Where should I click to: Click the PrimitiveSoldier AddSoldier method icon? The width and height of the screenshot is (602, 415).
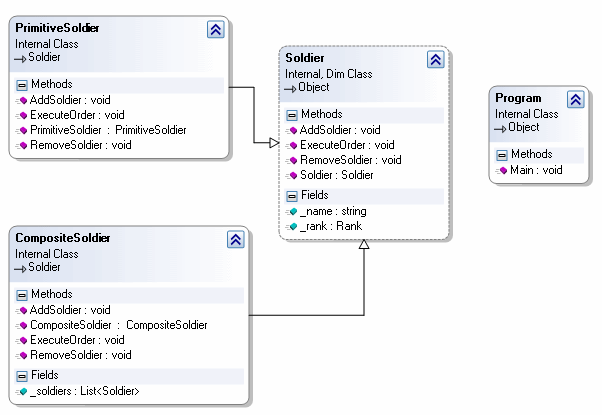(21, 100)
